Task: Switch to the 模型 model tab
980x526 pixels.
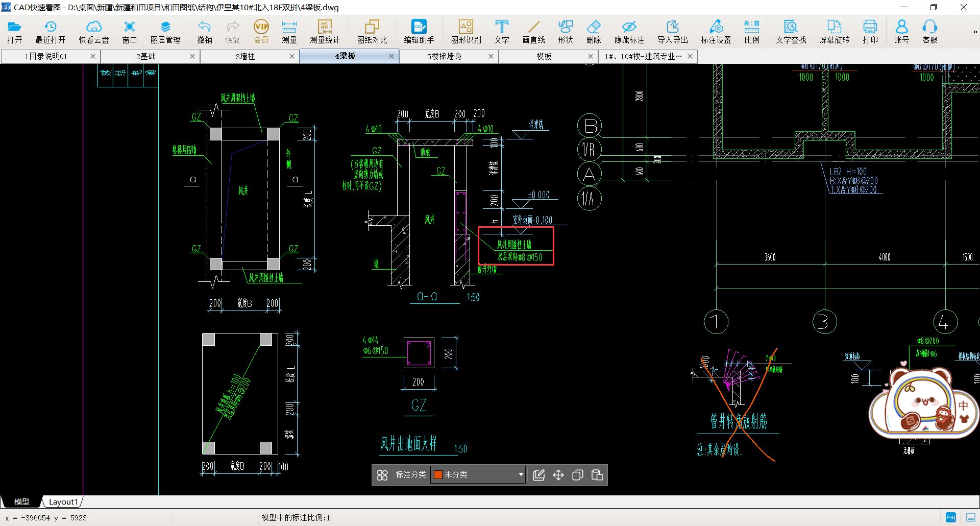Action: (x=21, y=501)
